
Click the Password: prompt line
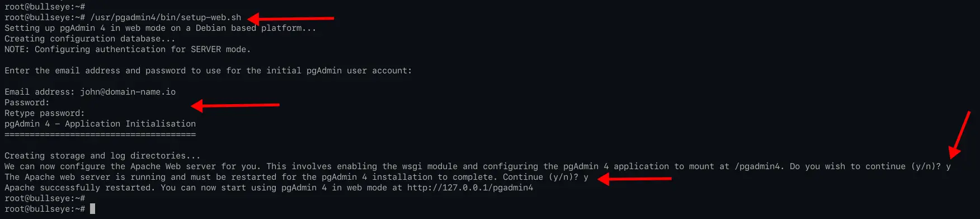coord(27,102)
